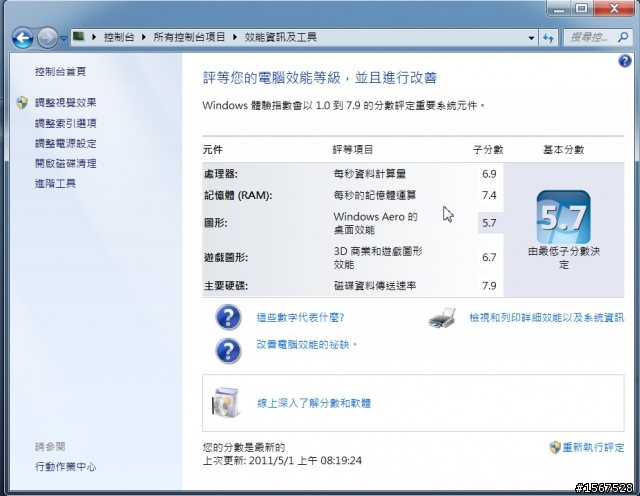Open 開啟磁碟清理 sidebar link
The width and height of the screenshot is (640, 496).
tap(66, 163)
